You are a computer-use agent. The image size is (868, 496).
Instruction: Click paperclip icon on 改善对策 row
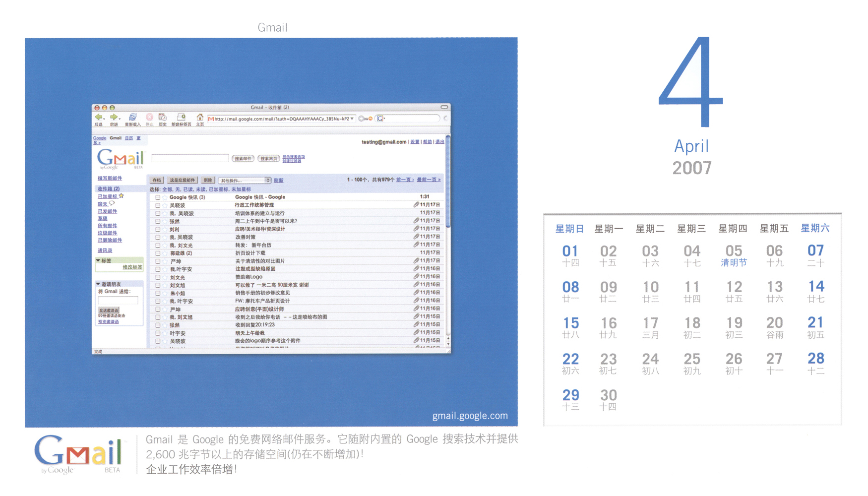point(416,237)
